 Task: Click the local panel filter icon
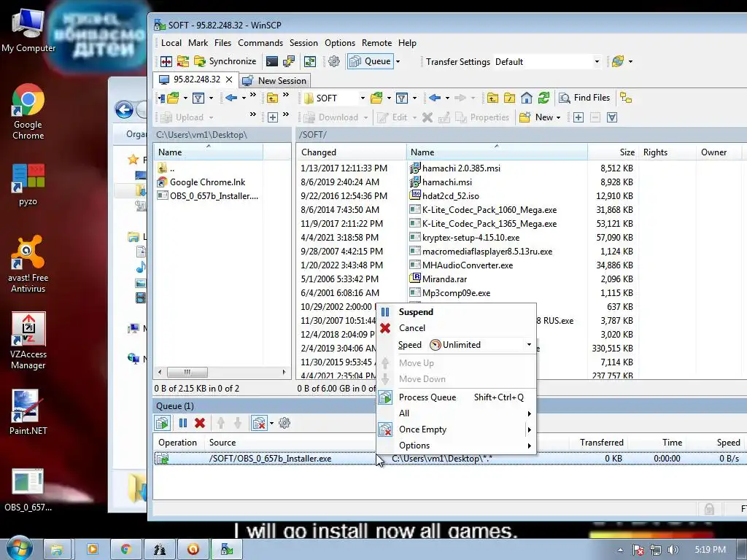pyautogui.click(x=198, y=98)
